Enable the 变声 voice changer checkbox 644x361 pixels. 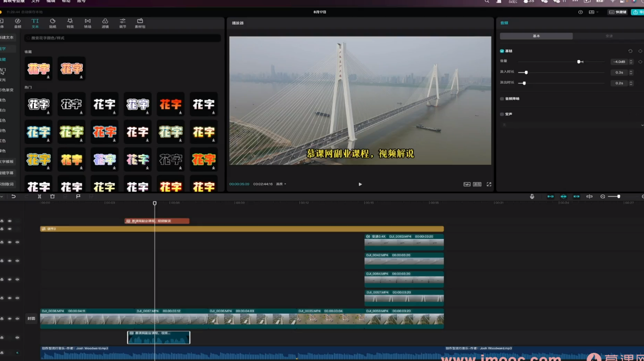pos(502,114)
